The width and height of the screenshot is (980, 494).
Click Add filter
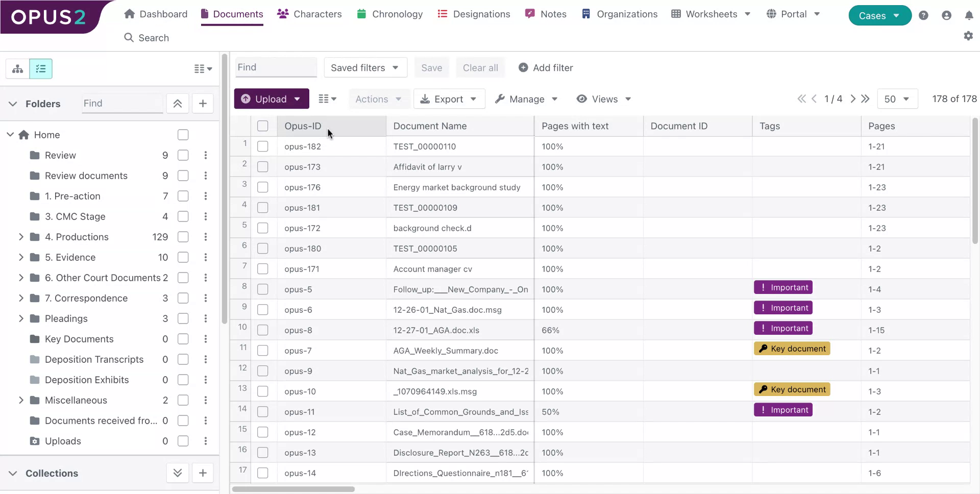tap(545, 67)
